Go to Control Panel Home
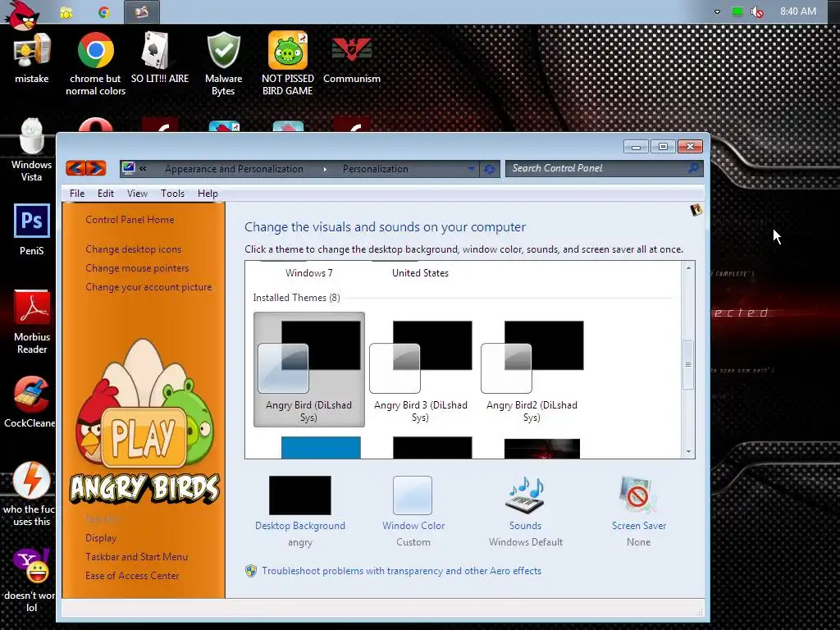 point(130,220)
